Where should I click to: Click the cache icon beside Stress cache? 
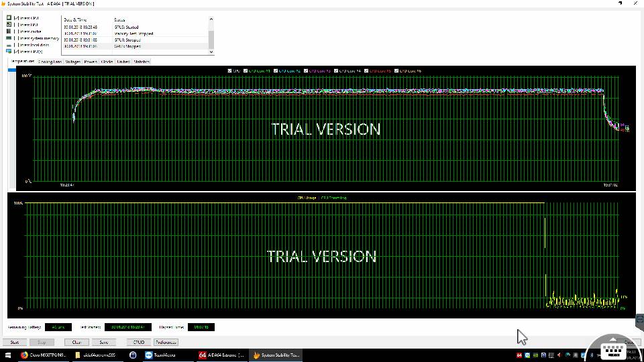pos(9,32)
